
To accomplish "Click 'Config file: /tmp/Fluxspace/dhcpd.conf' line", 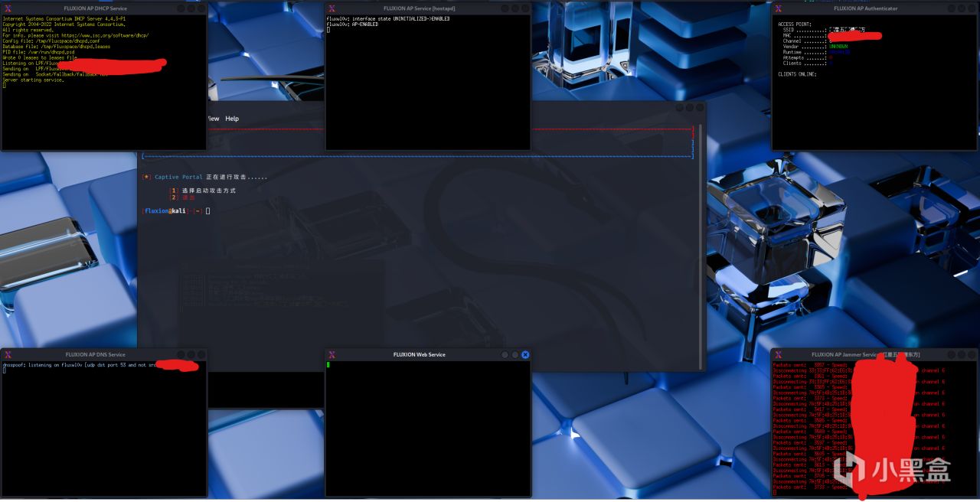I will pyautogui.click(x=52, y=41).
